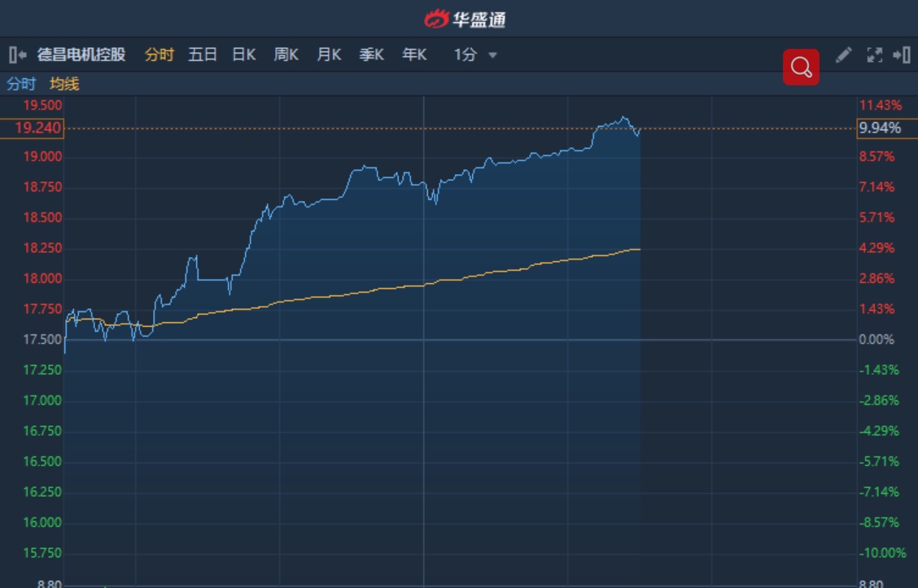Choose the 年K yearly chart tab
Viewport: 918px width, 588px height.
tap(414, 55)
